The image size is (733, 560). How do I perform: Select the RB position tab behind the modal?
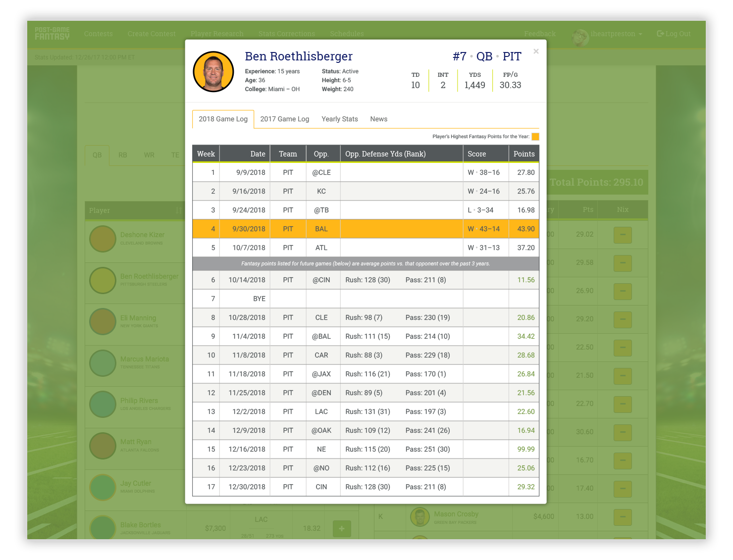click(x=123, y=155)
